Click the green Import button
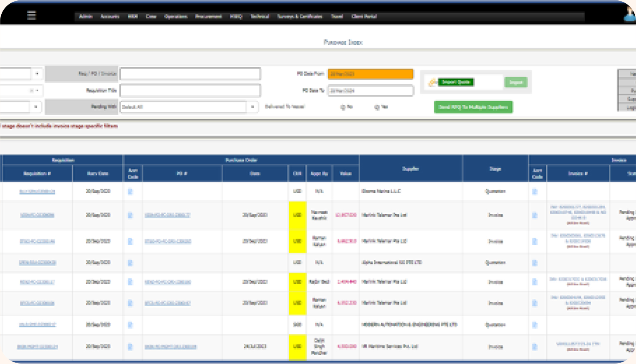The image size is (636, 364). 516,82
